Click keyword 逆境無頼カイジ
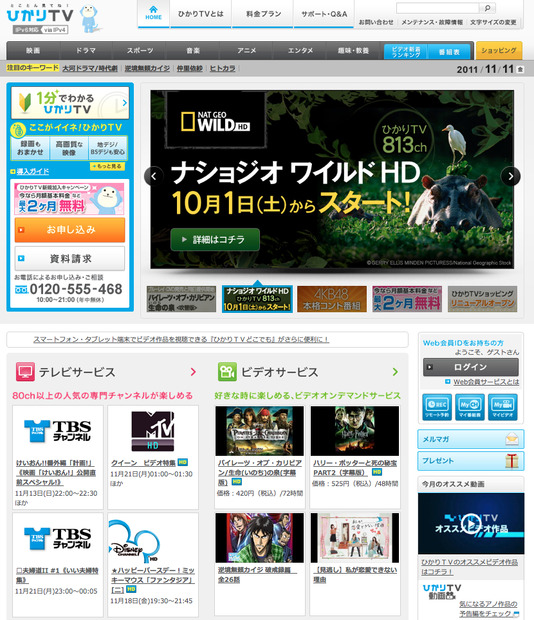Image resolution: width=534 pixels, height=620 pixels. 147,68
